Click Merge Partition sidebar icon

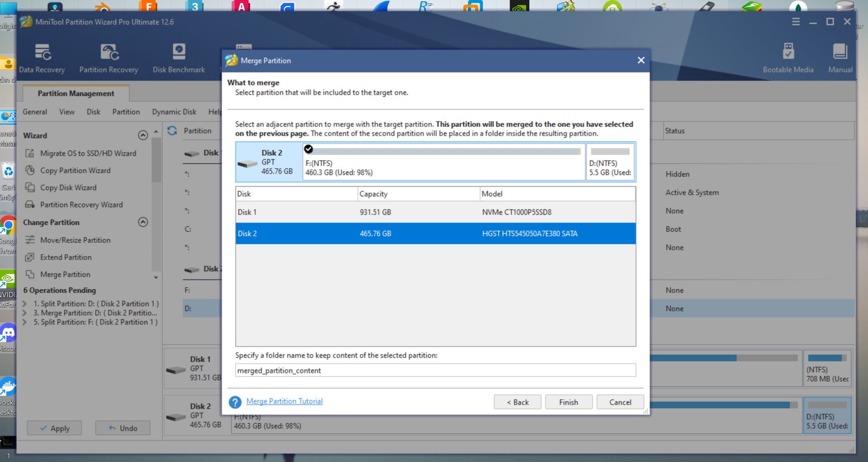click(30, 274)
